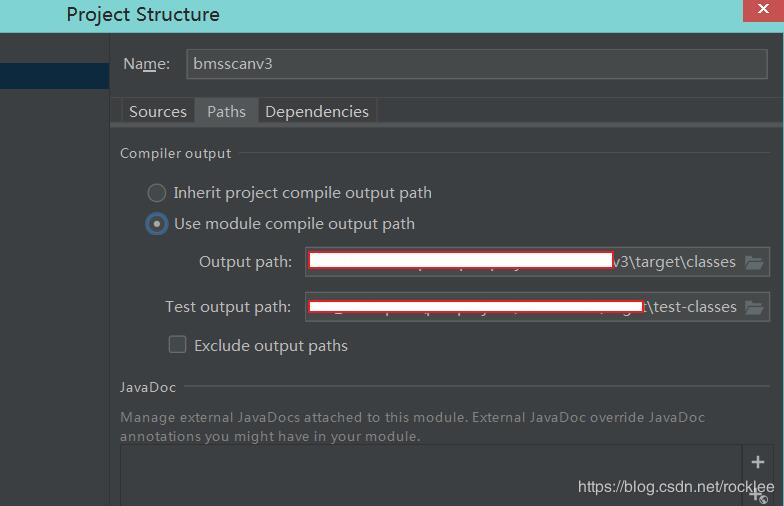The height and width of the screenshot is (506, 784).
Task: Click the Test output path browse folder icon
Action: [754, 307]
